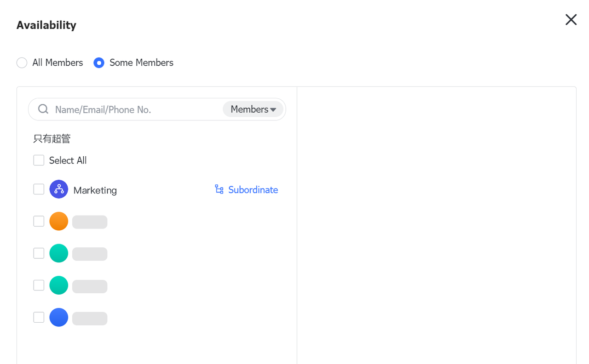The image size is (589, 364).
Task: Click the purple Marketing department icon
Action: click(x=59, y=189)
